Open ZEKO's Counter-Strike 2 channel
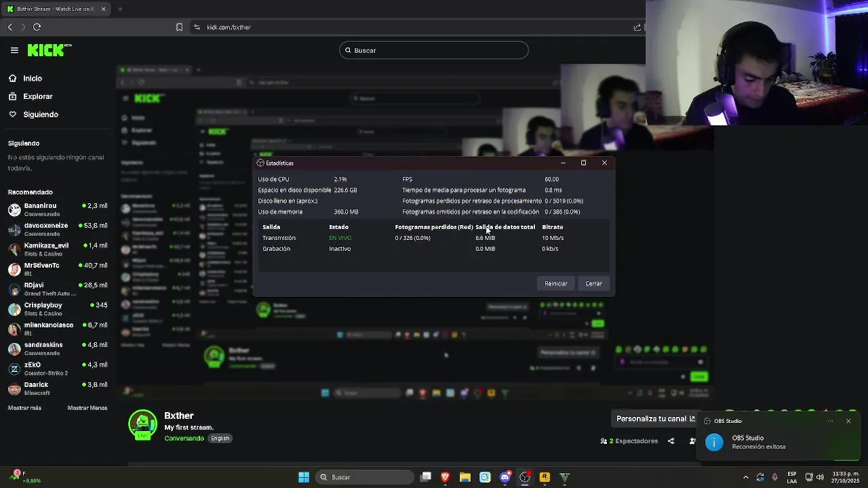Screen dimensions: 868x488 pyautogui.click(x=58, y=369)
